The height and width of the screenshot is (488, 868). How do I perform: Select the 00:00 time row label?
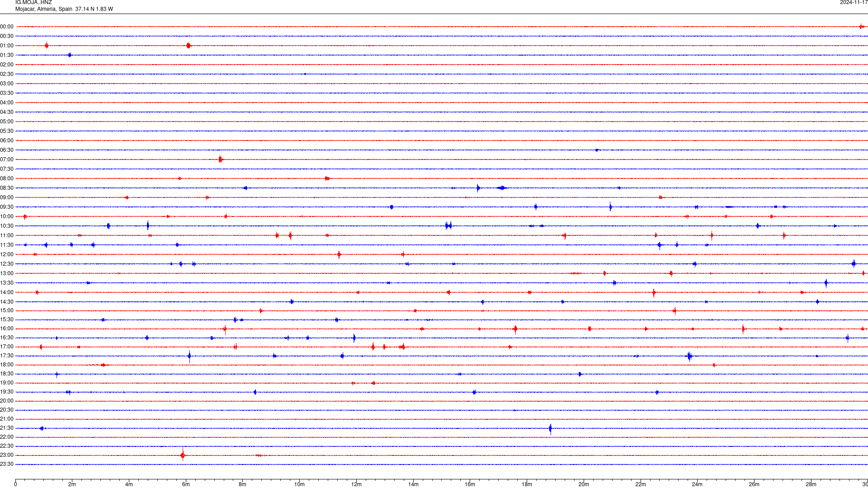7,27
